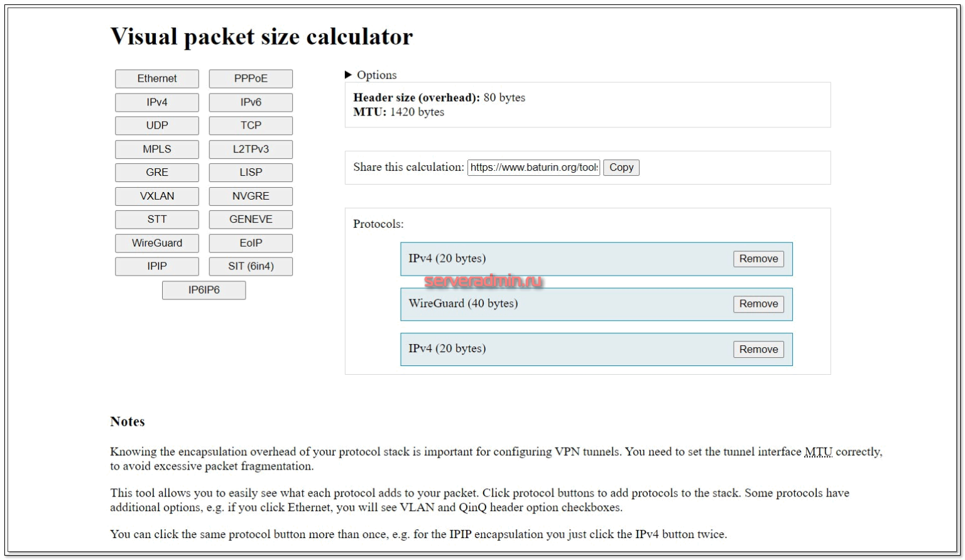Click the L2TPv3 button
The width and height of the screenshot is (965, 560).
click(251, 149)
